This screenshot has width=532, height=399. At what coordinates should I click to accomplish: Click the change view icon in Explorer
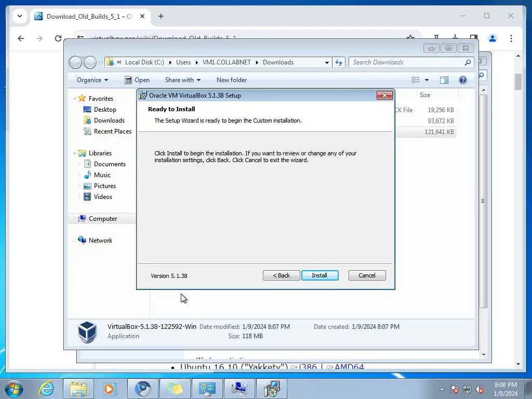coord(415,79)
